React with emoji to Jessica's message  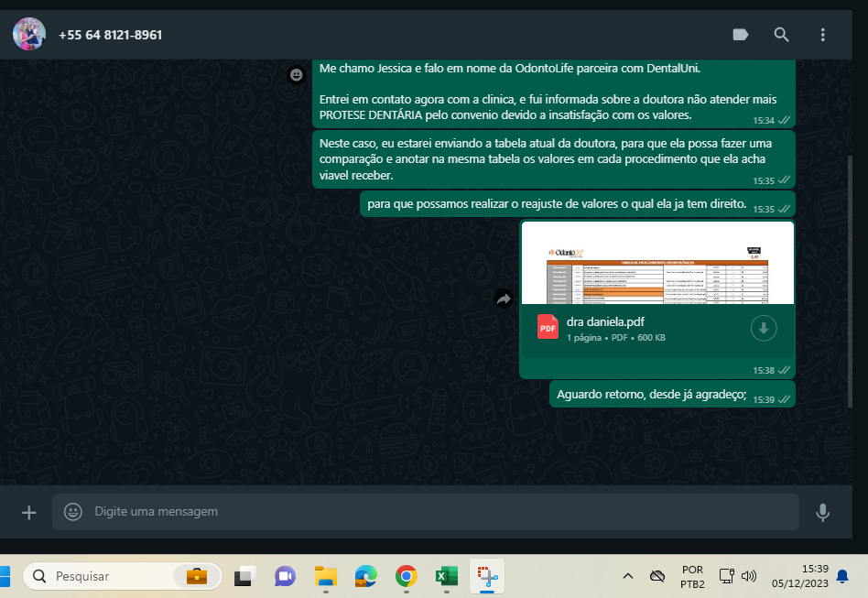coord(296,75)
